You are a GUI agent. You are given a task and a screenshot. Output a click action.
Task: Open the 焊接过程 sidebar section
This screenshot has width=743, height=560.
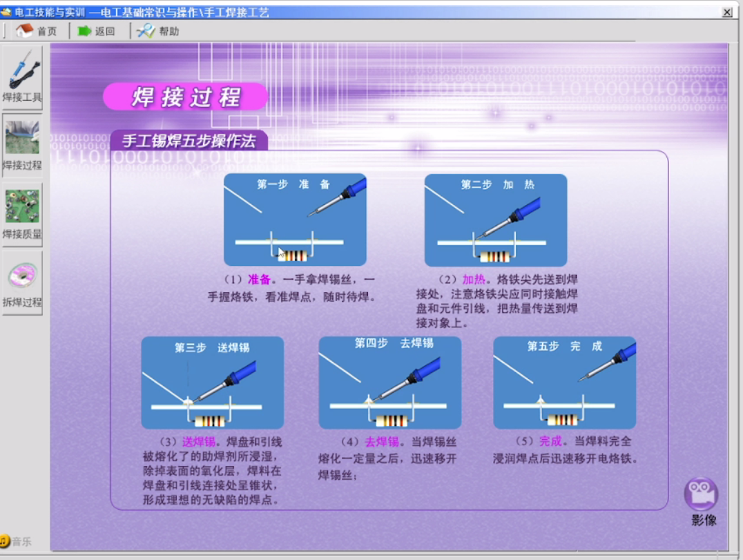coord(22,140)
